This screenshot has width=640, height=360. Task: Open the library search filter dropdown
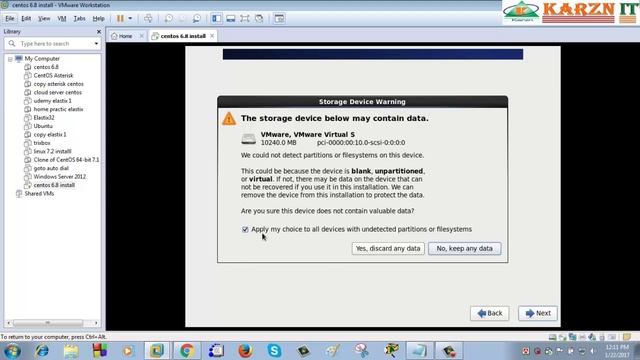(96, 43)
